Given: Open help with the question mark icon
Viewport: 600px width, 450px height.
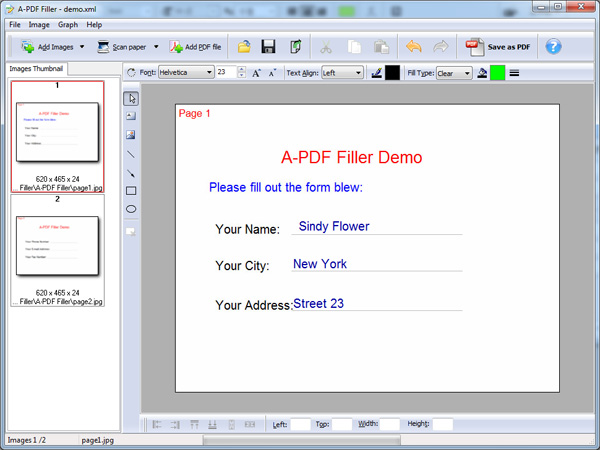Looking at the screenshot, I should tap(553, 47).
